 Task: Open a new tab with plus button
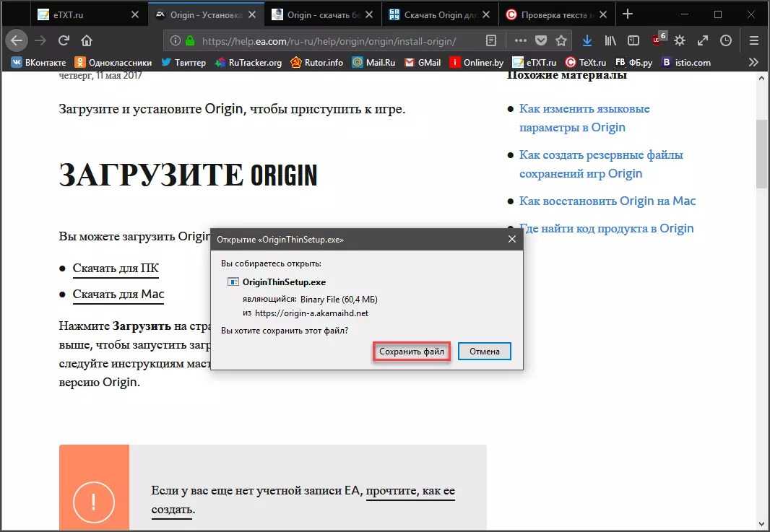(x=627, y=14)
